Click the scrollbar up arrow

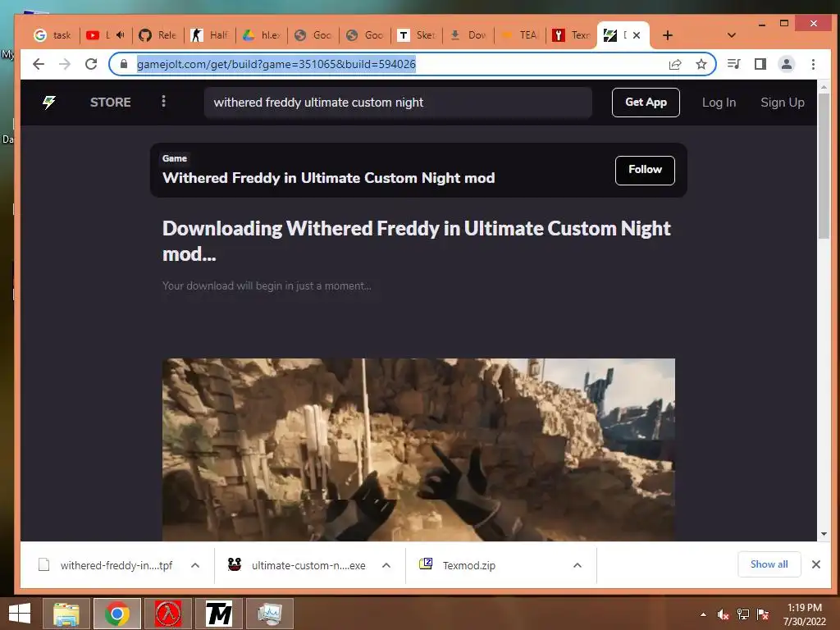tap(824, 86)
